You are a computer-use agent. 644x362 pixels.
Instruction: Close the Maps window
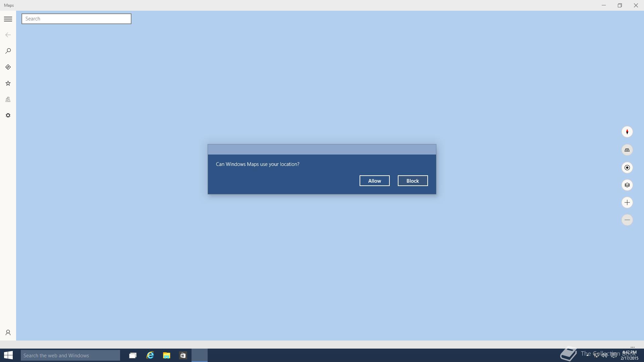(x=636, y=5)
